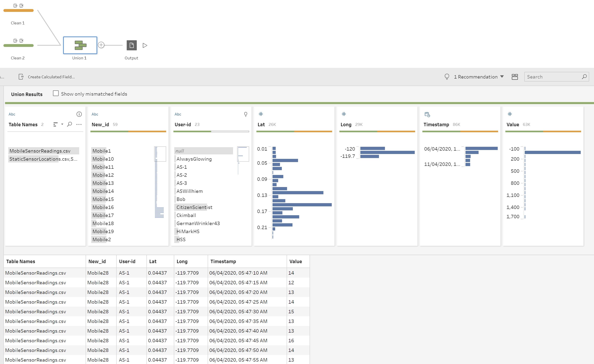Select Mobile15 in New_id list
The height and width of the screenshot is (364, 594).
click(x=103, y=199)
